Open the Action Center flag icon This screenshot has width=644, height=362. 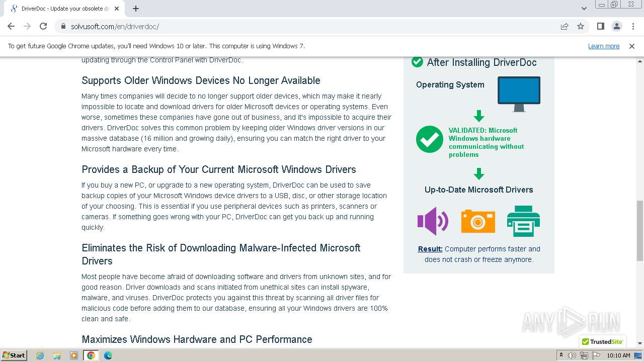(x=595, y=355)
